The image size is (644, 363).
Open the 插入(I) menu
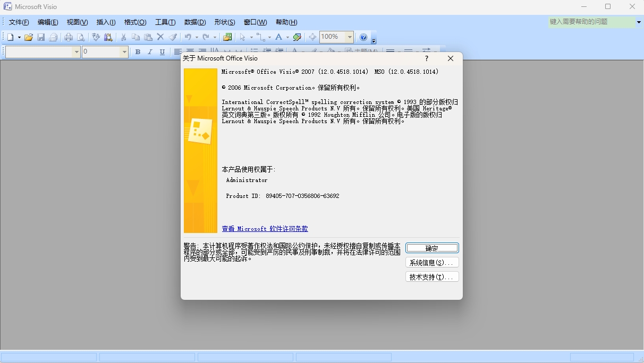[x=106, y=22]
